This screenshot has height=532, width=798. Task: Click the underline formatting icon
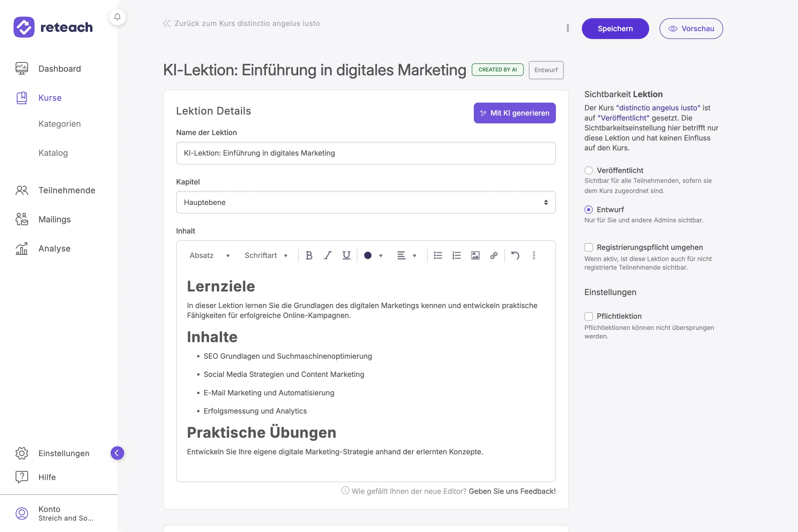346,256
